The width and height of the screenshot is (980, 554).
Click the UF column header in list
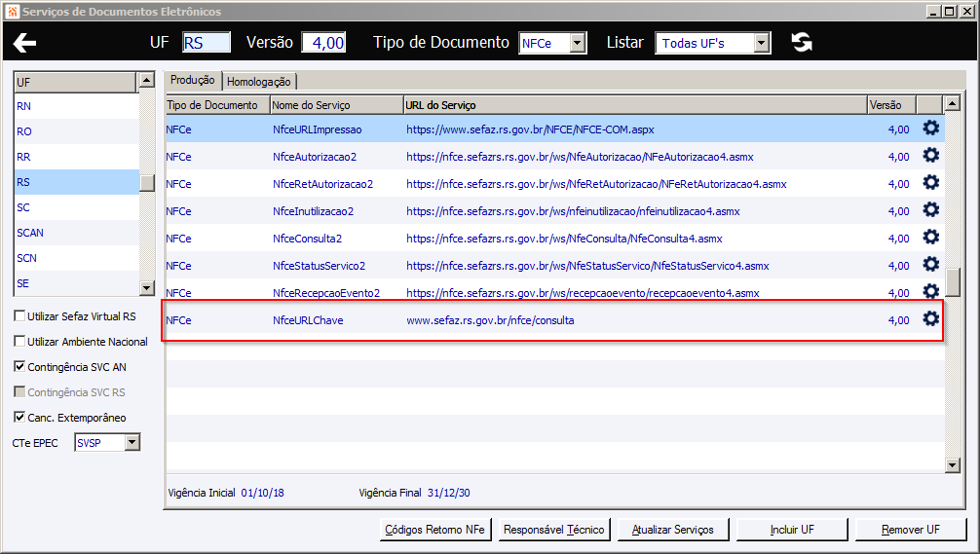point(75,83)
